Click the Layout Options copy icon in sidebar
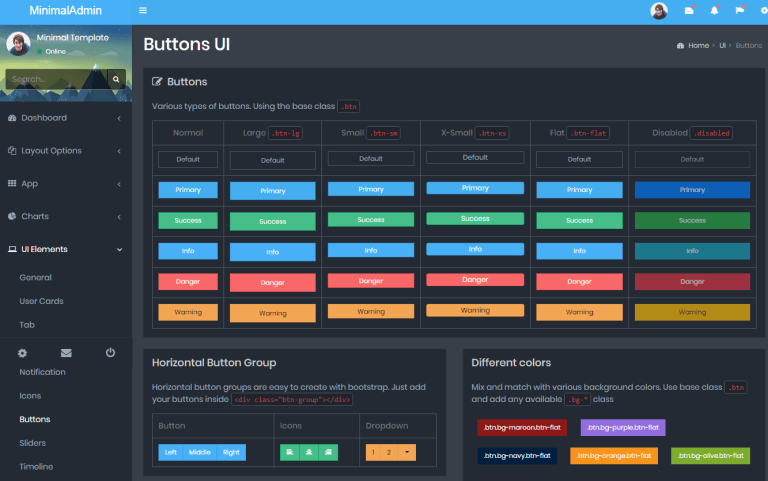This screenshot has height=481, width=768. [x=12, y=150]
